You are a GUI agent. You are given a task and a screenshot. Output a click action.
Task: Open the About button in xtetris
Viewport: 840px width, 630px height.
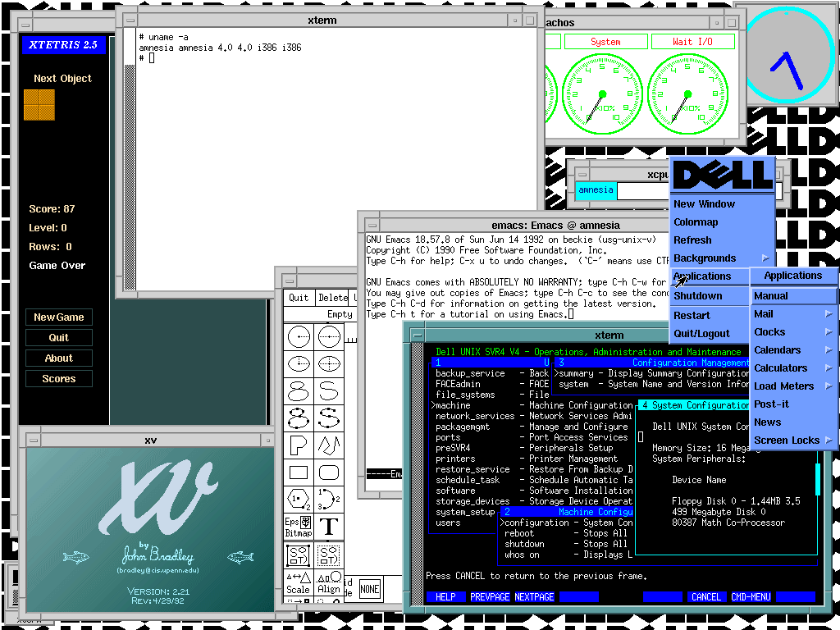pos(59,358)
